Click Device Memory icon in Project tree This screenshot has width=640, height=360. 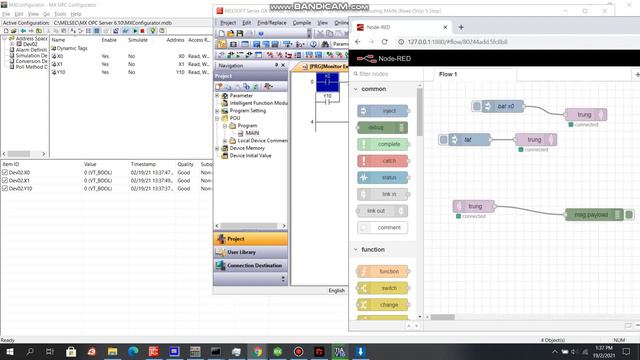coord(224,148)
